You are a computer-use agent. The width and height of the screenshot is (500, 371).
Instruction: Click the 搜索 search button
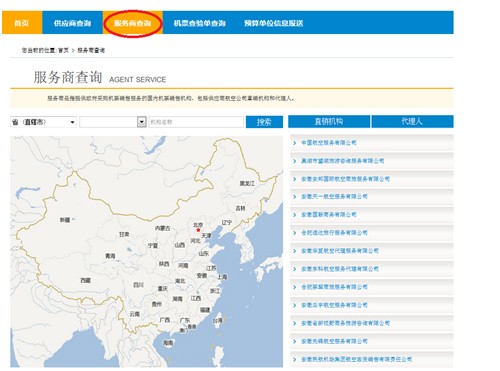pos(264,122)
